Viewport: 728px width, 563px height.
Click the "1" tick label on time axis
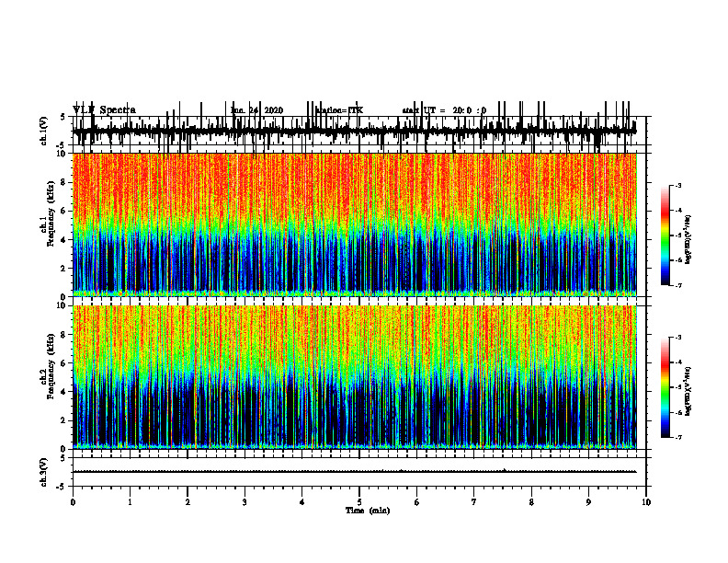[130, 502]
